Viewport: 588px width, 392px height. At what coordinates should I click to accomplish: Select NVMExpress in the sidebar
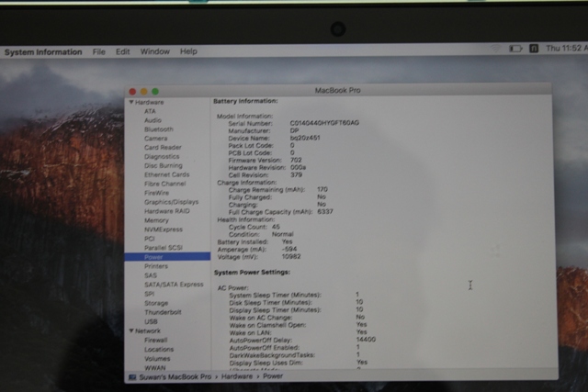tap(164, 230)
